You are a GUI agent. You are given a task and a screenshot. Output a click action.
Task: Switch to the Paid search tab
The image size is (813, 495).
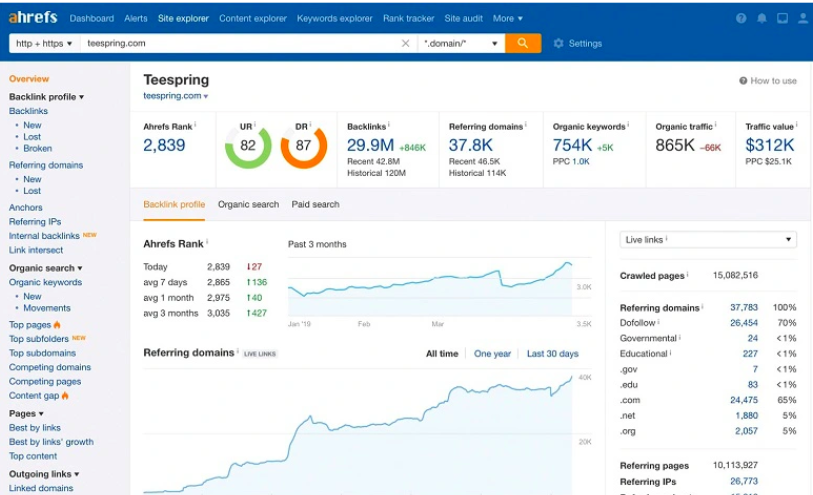(x=315, y=204)
